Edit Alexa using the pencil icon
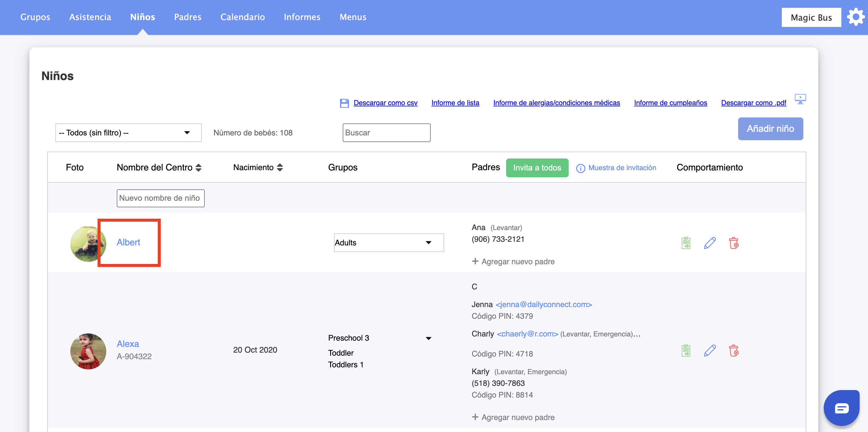868x432 pixels. 710,351
